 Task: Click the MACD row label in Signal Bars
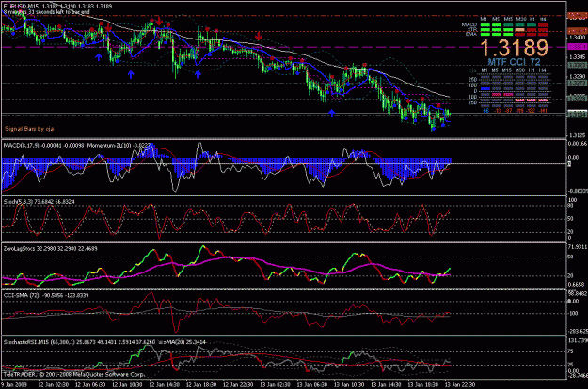(469, 25)
